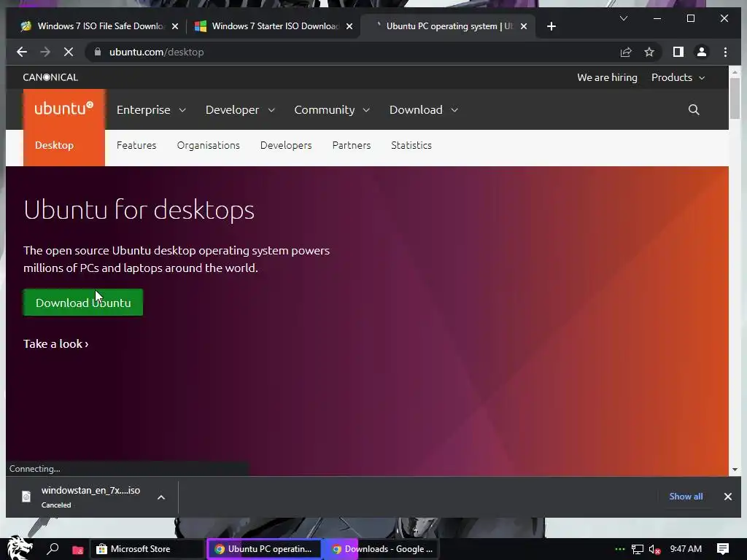Open network status tray icon

(638, 550)
